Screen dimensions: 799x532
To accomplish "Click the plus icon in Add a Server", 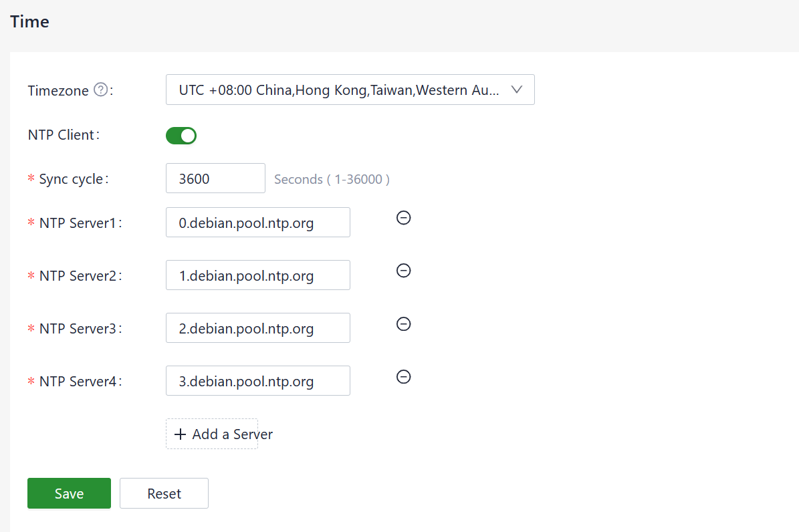I will tap(180, 434).
